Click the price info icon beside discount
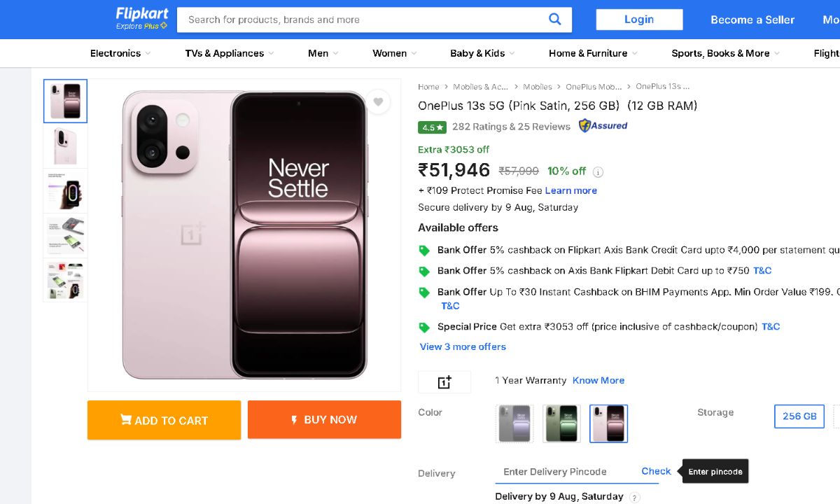The width and height of the screenshot is (840, 504). tap(598, 172)
